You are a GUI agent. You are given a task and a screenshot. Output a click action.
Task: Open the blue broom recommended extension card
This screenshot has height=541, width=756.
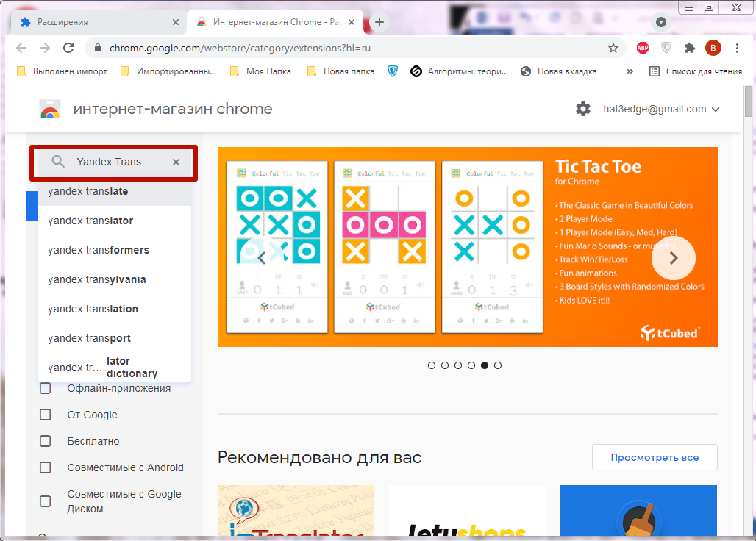click(639, 511)
